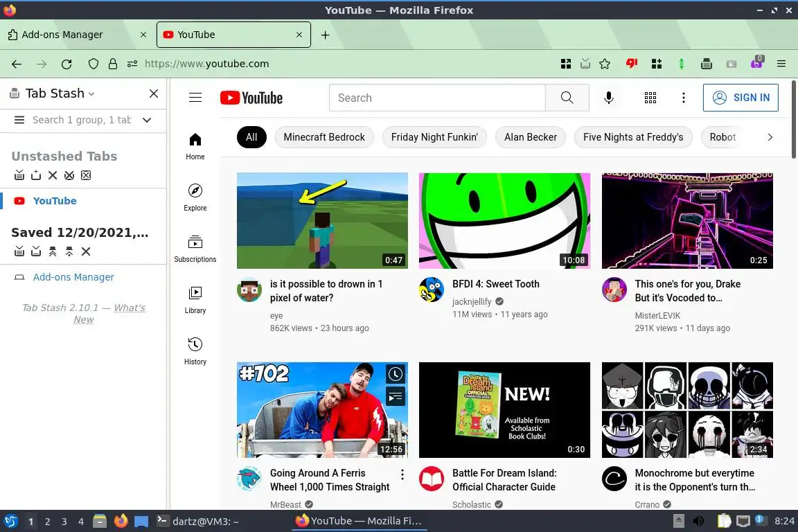
Task: Close stashed tabs icon under Unstashed Tabs
Action: 69,175
